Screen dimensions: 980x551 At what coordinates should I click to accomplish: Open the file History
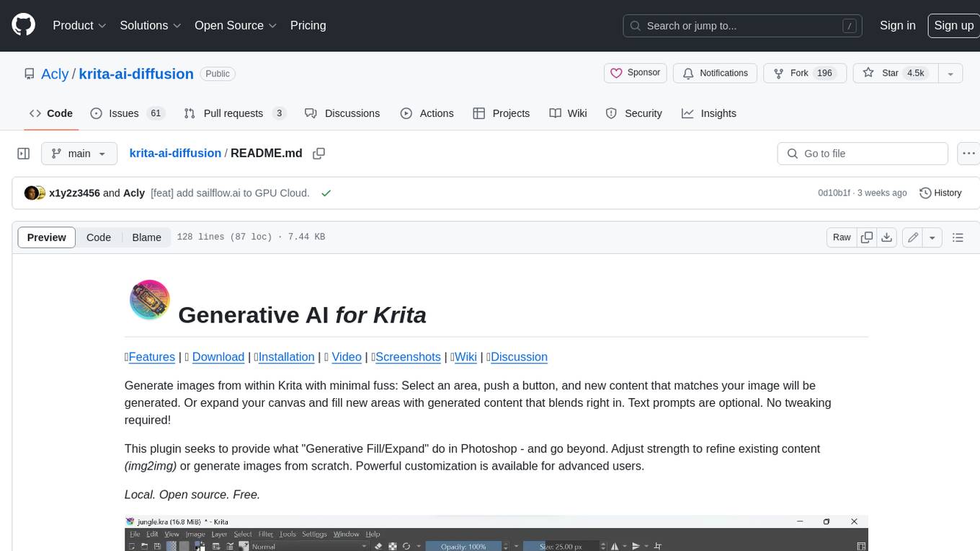tap(941, 193)
